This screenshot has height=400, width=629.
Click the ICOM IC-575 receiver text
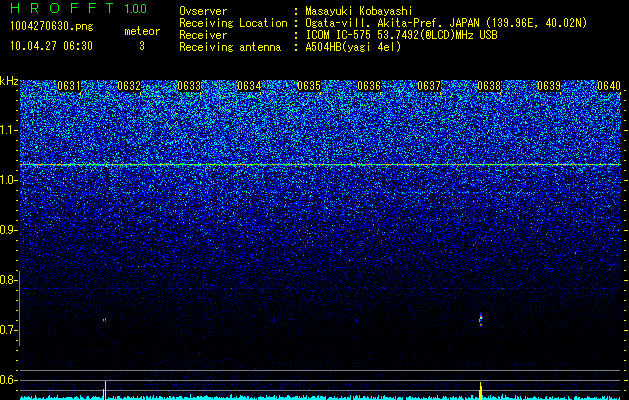(401, 35)
